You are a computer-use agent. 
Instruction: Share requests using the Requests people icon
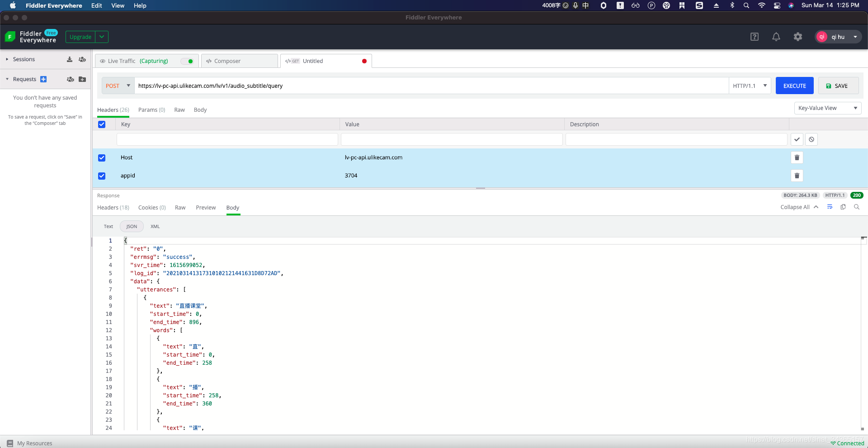pos(70,79)
